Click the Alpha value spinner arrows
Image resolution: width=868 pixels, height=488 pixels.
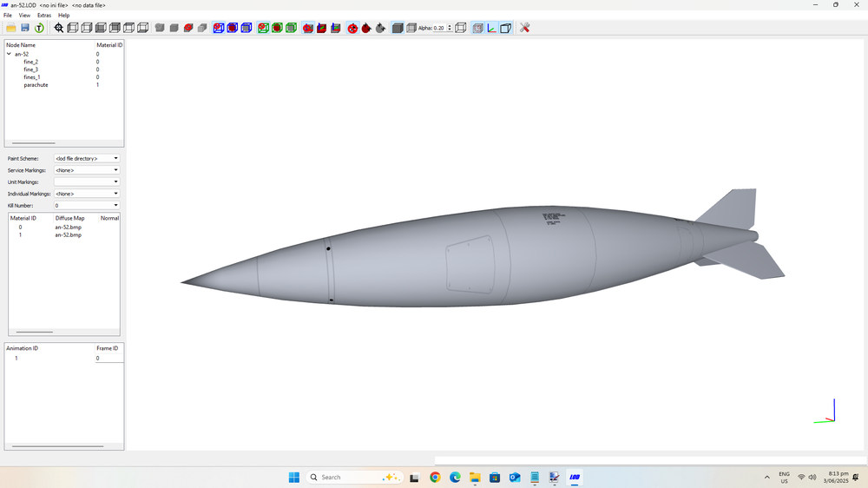(x=450, y=28)
